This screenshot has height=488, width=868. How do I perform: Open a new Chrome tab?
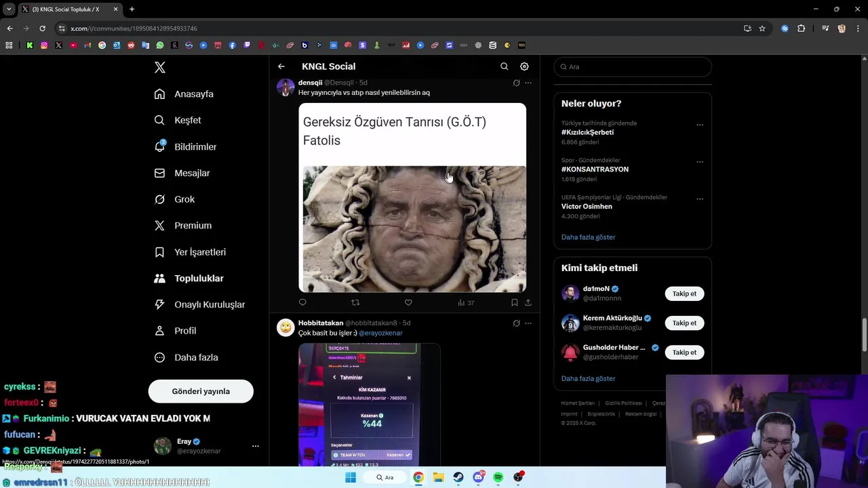tap(132, 9)
